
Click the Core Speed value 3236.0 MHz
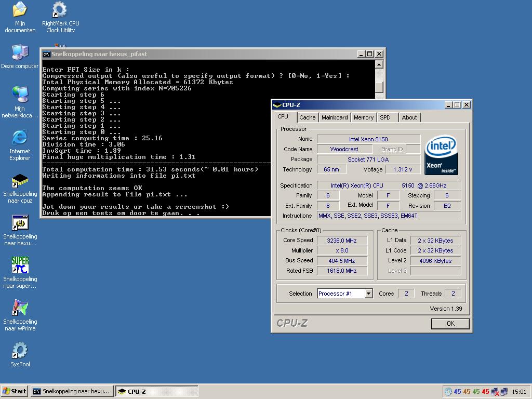point(342,241)
